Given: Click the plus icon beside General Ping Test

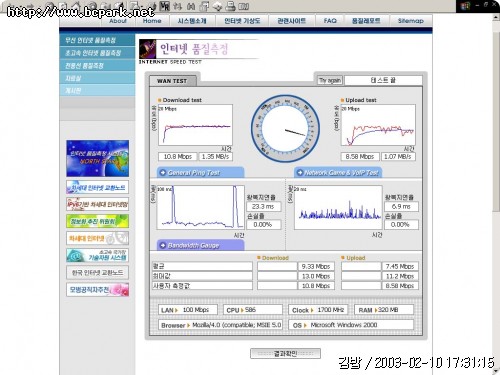Looking at the screenshot, I should point(163,172).
